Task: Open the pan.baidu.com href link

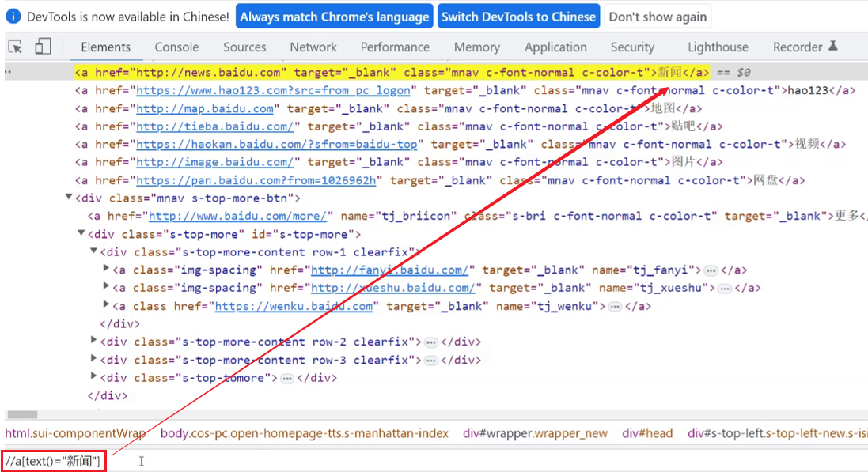Action: coord(256,180)
